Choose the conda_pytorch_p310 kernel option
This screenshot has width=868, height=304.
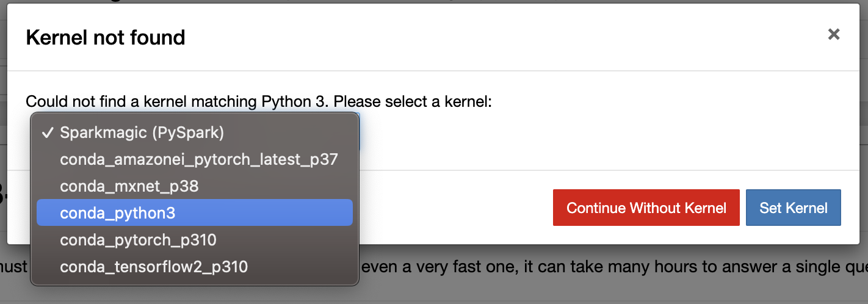point(138,240)
